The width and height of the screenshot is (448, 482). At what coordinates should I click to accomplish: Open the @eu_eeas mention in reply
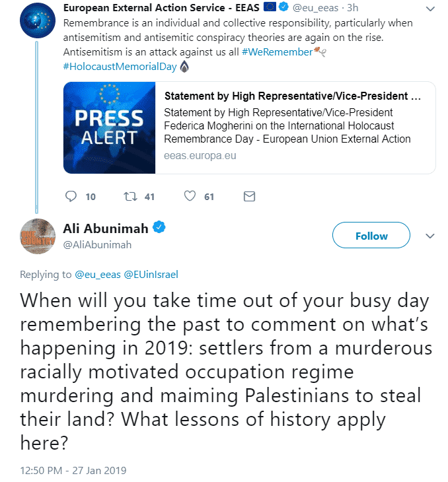98,274
